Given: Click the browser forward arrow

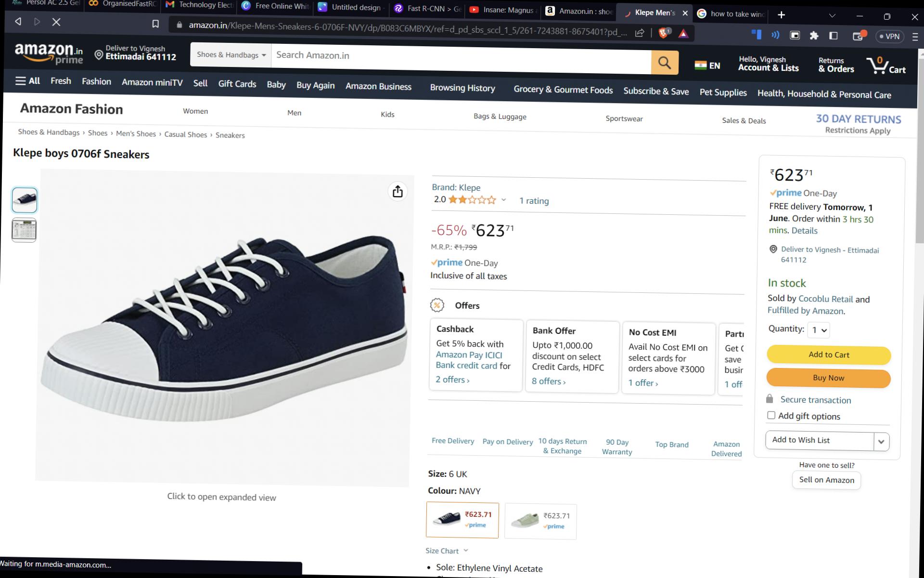Looking at the screenshot, I should 37,22.
